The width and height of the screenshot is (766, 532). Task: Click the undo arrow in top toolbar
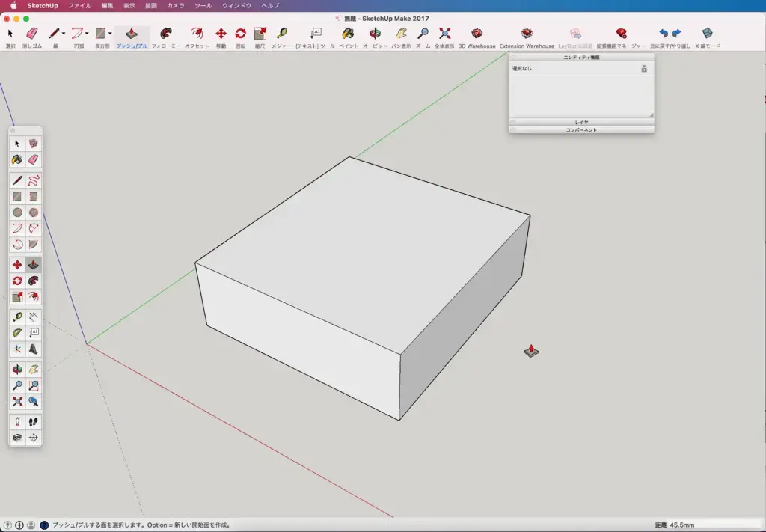pos(664,33)
